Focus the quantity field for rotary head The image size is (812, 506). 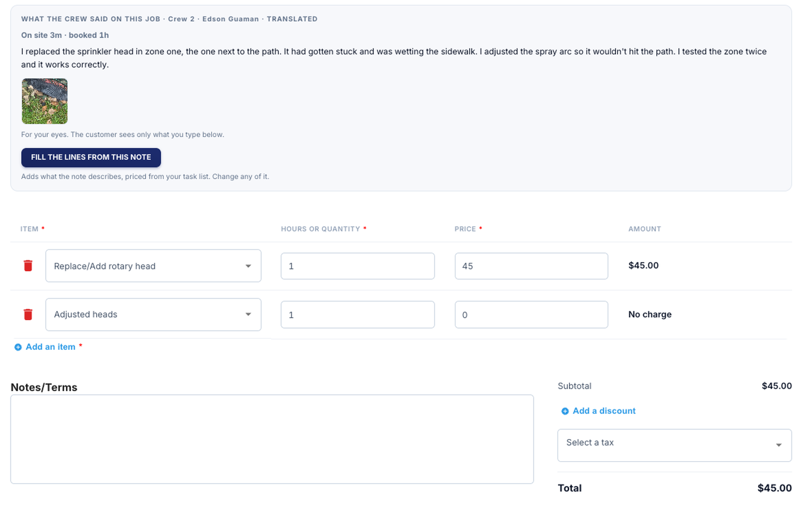coord(358,266)
